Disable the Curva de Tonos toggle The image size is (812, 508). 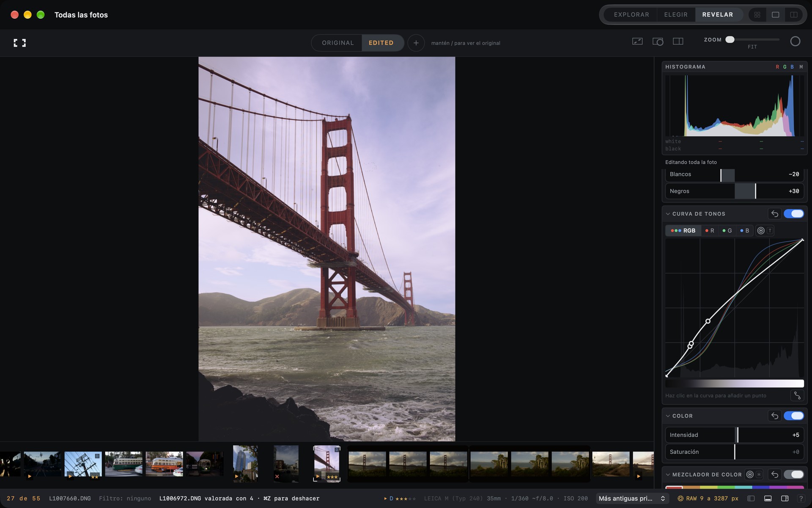[x=793, y=214]
